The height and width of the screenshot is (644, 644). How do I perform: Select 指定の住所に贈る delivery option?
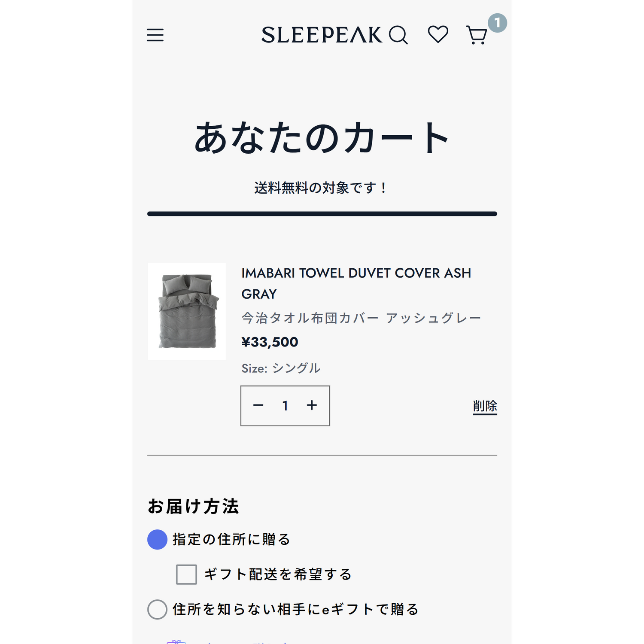point(157,540)
